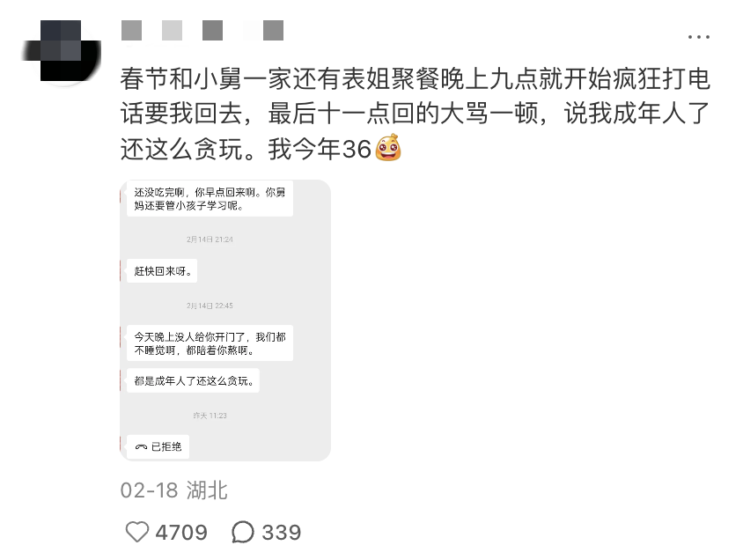The width and height of the screenshot is (743, 560).
Task: Click the 339 replies count
Action: (282, 533)
